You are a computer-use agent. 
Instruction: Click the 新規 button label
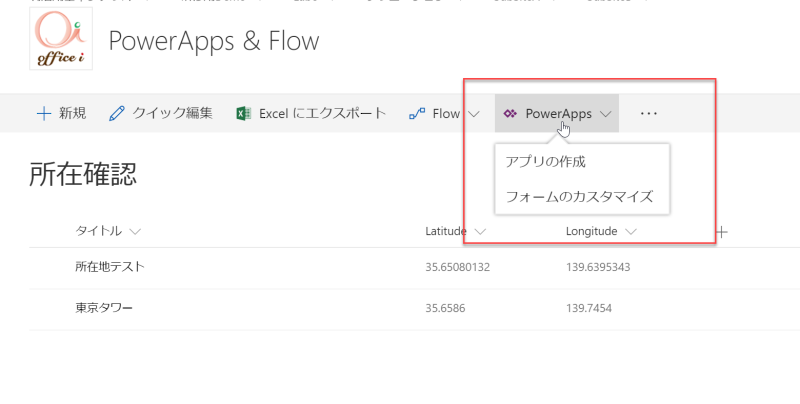pos(72,113)
